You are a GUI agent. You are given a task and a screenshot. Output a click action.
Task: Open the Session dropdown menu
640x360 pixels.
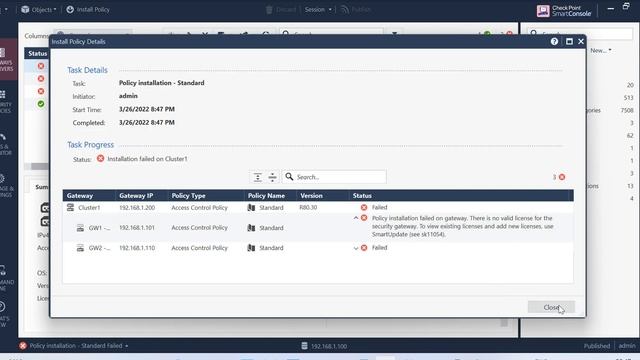318,9
